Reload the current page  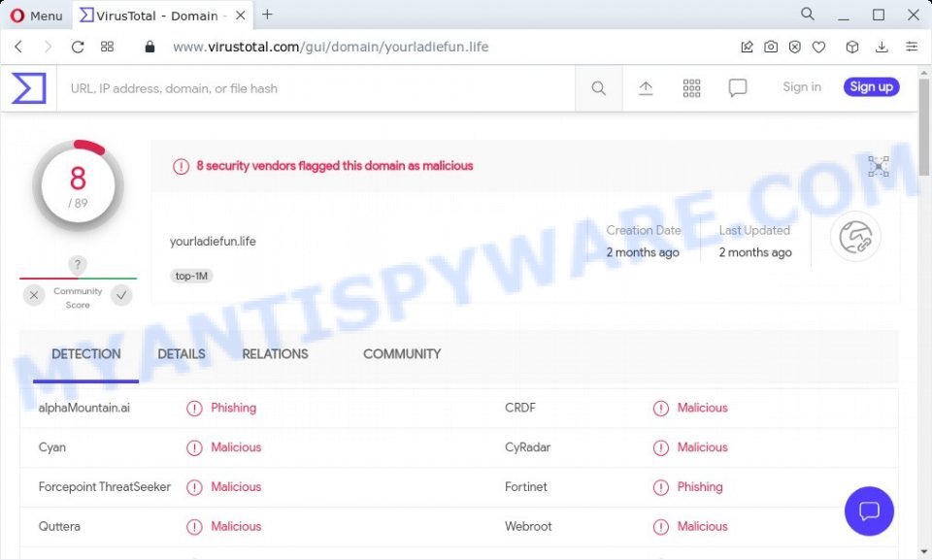pos(78,47)
